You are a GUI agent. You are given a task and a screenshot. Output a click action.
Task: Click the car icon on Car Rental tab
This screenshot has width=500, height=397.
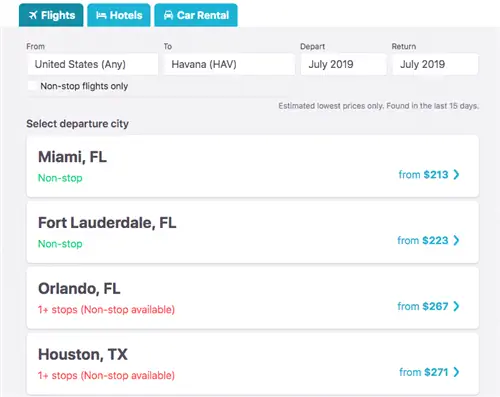(168, 15)
